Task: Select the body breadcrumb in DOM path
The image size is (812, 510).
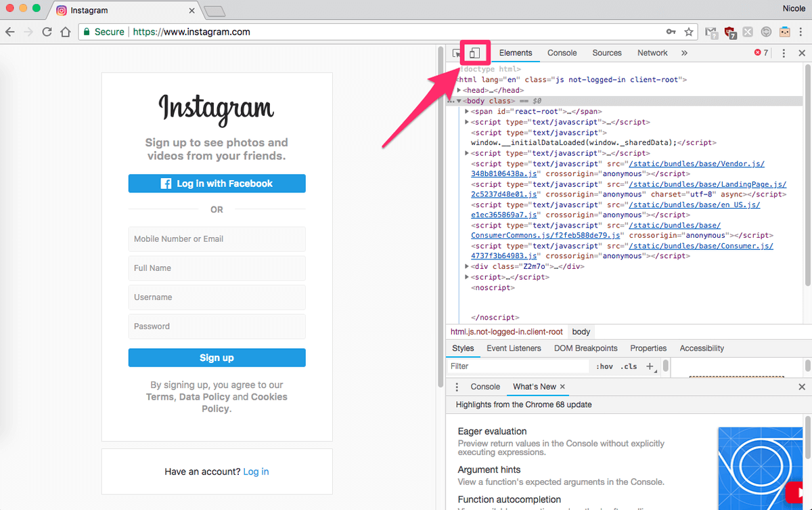Action: click(581, 332)
